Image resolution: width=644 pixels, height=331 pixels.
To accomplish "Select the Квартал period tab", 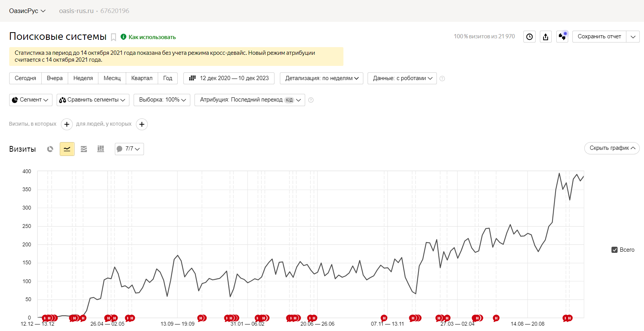I will point(142,78).
